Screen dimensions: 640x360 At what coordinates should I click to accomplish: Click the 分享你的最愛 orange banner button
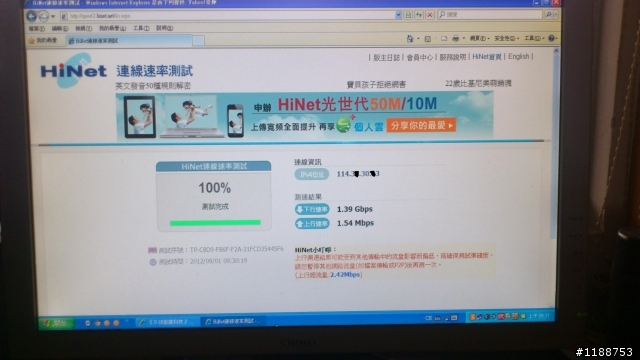[x=421, y=125]
